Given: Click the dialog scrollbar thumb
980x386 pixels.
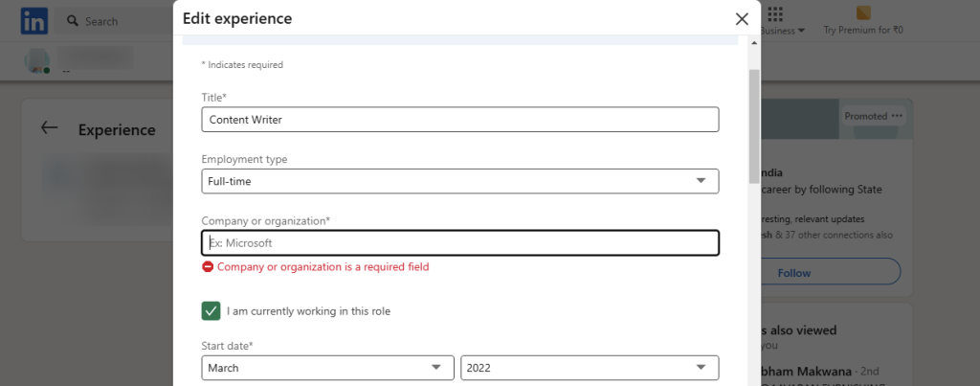Looking at the screenshot, I should [754, 125].
